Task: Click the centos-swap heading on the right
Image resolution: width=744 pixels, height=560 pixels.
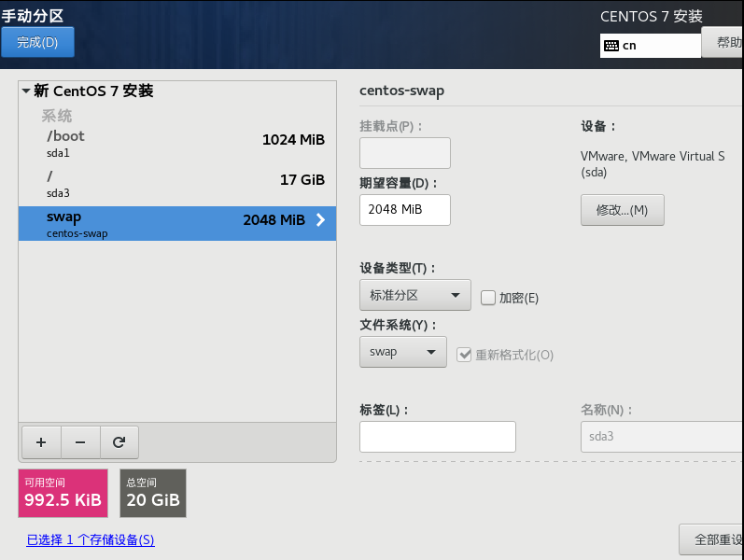Action: 402,91
